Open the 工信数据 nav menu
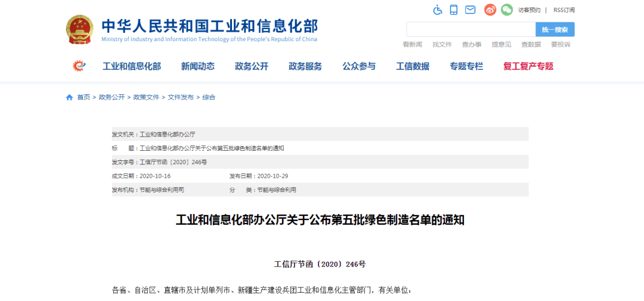This screenshot has width=644, height=301. [x=413, y=66]
